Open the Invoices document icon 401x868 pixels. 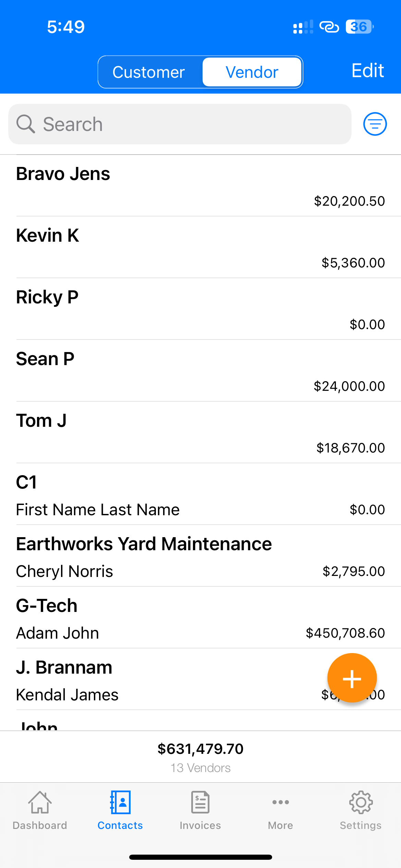(200, 802)
